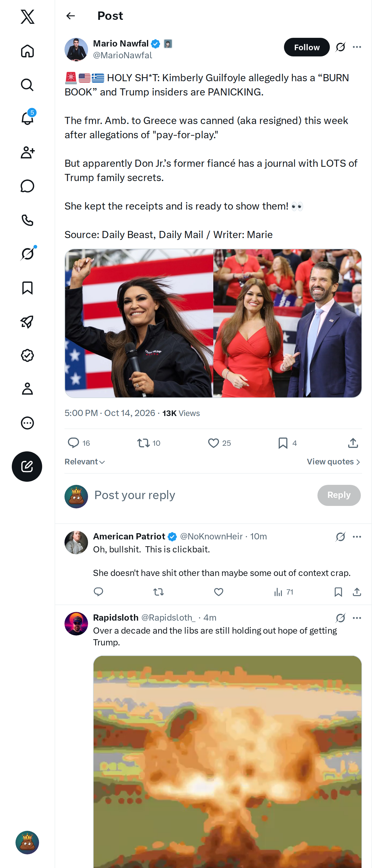The image size is (372, 868).
Task: Bookmark the main post with 4 bookmarks
Action: (287, 443)
